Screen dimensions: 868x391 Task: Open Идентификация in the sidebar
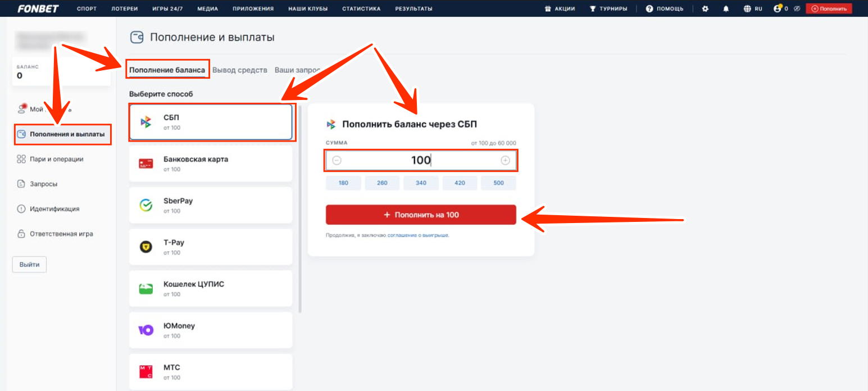[54, 209]
